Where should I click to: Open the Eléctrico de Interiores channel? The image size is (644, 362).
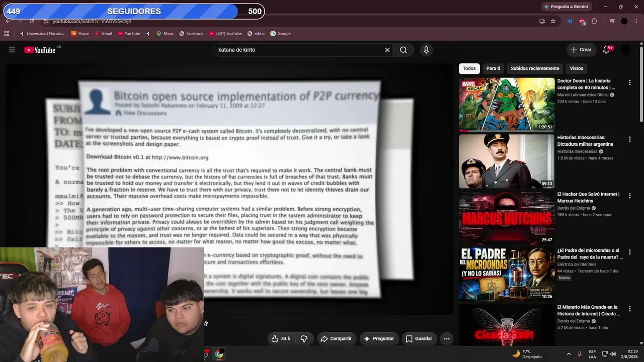(577, 264)
